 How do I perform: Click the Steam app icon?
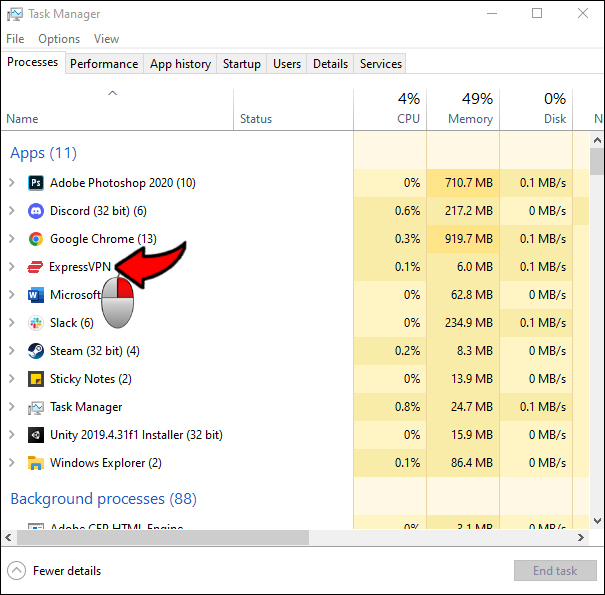(x=36, y=351)
